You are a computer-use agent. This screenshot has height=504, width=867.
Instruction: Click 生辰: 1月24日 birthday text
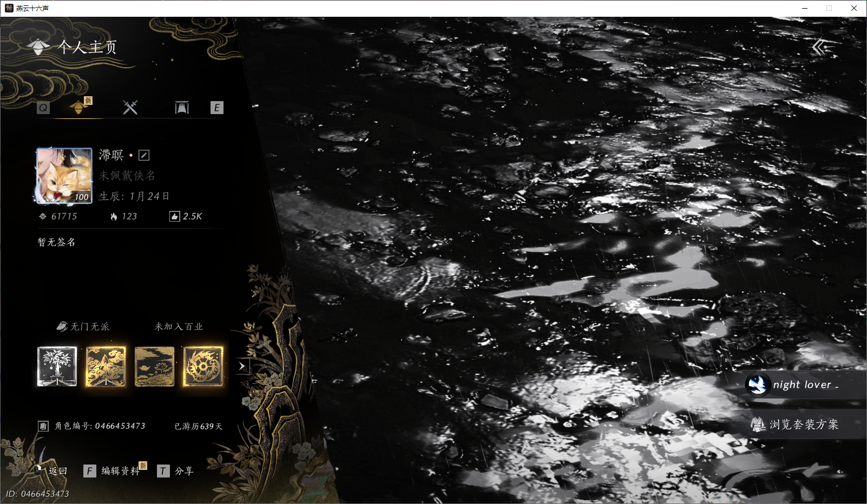click(x=134, y=196)
